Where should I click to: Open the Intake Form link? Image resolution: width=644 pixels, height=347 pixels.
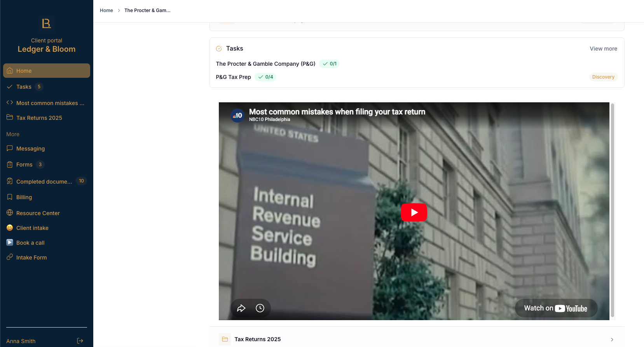tap(47, 258)
